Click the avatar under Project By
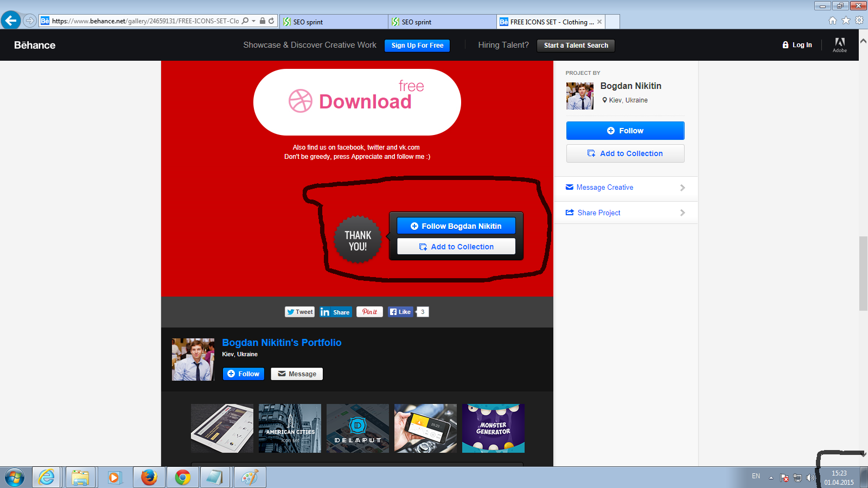Screen dimensions: 868x488 tap(580, 96)
